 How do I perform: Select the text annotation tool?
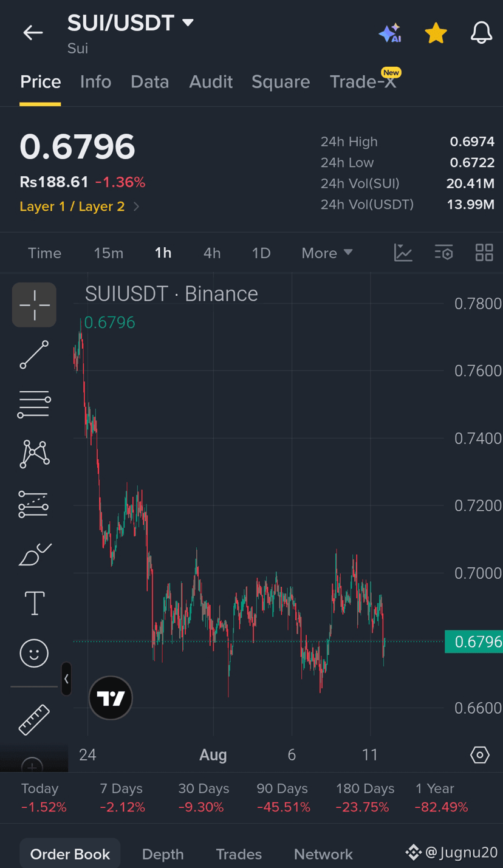[x=34, y=604]
